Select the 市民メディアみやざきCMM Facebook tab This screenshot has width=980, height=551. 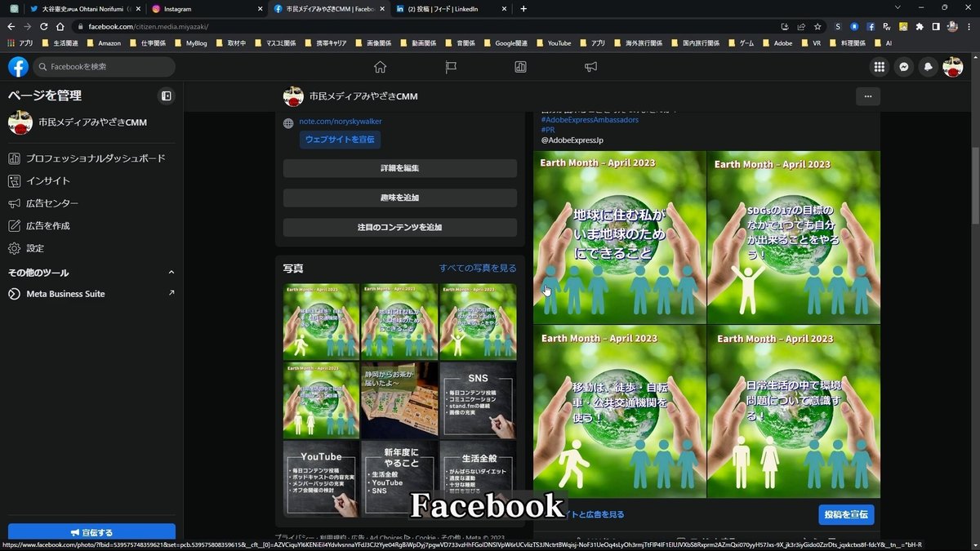click(x=328, y=8)
